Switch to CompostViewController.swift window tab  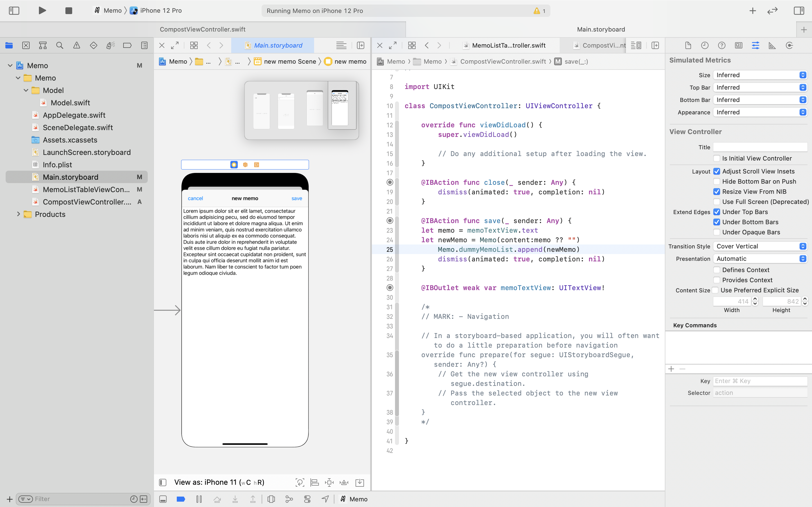coord(202,29)
